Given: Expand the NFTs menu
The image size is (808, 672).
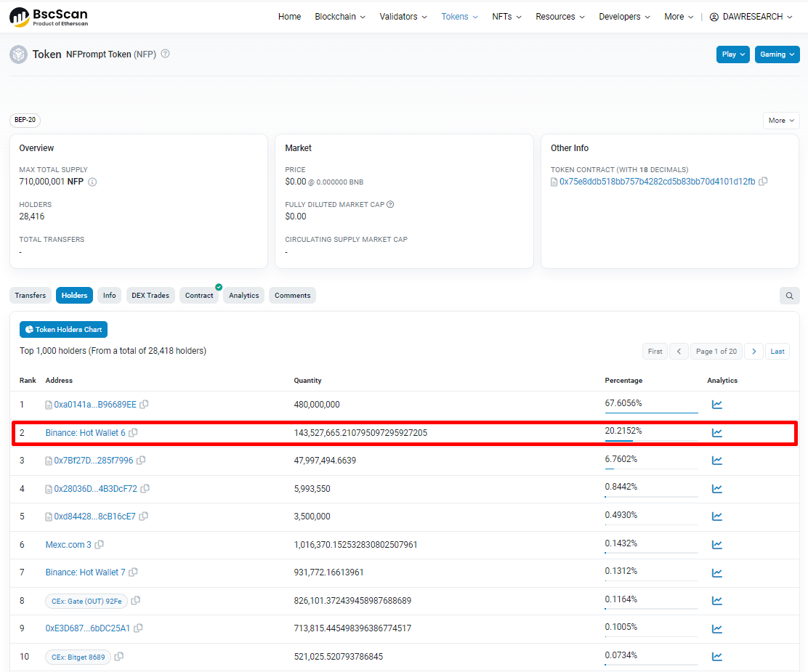Looking at the screenshot, I should pyautogui.click(x=506, y=17).
